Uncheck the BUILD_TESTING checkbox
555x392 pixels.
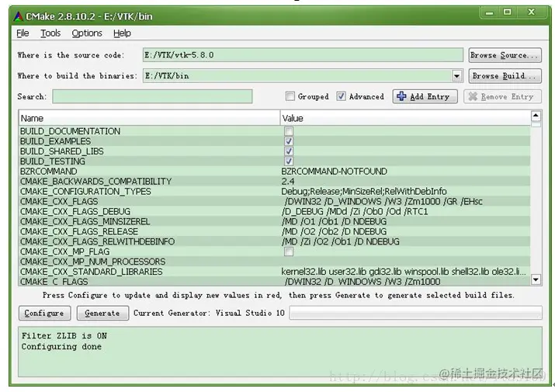tap(289, 161)
